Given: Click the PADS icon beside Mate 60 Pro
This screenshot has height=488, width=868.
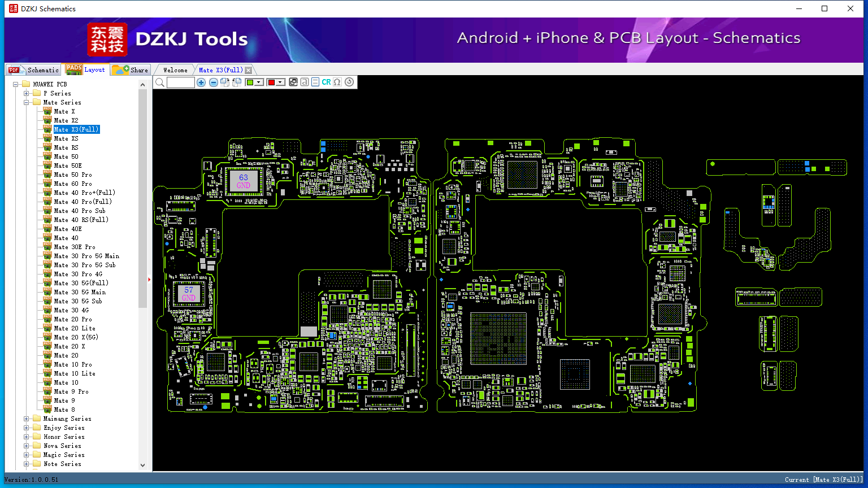Looking at the screenshot, I should 47,184.
